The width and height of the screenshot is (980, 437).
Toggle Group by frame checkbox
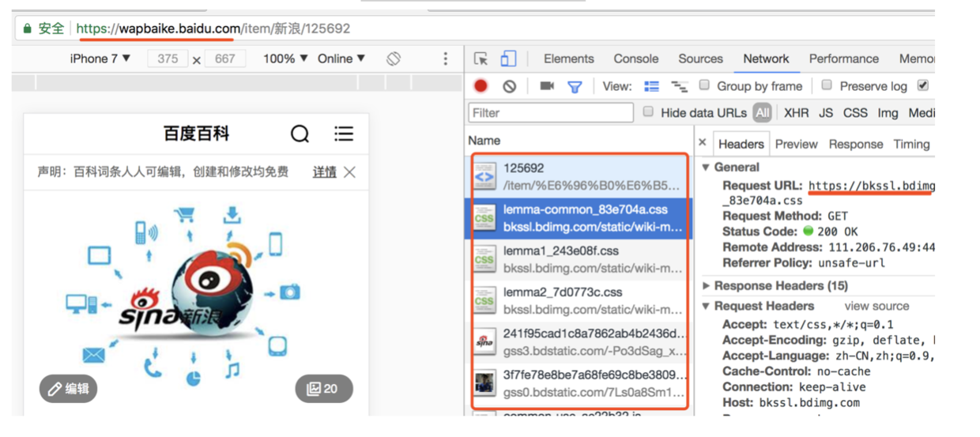tap(703, 85)
